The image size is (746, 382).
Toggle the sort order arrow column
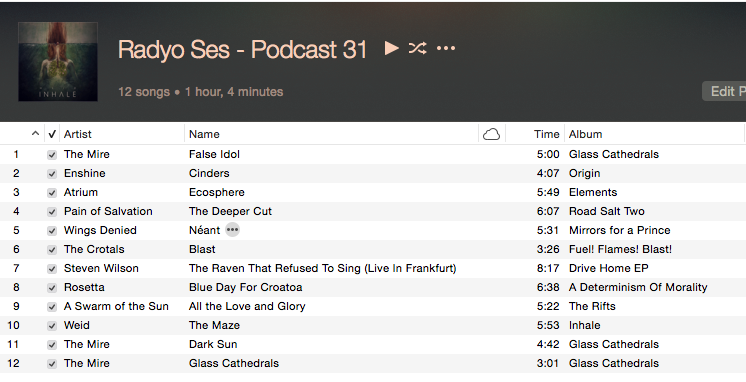click(x=35, y=134)
